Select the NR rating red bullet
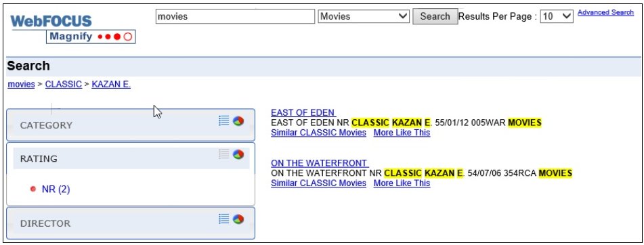This screenshot has height=245, width=644. 33,190
